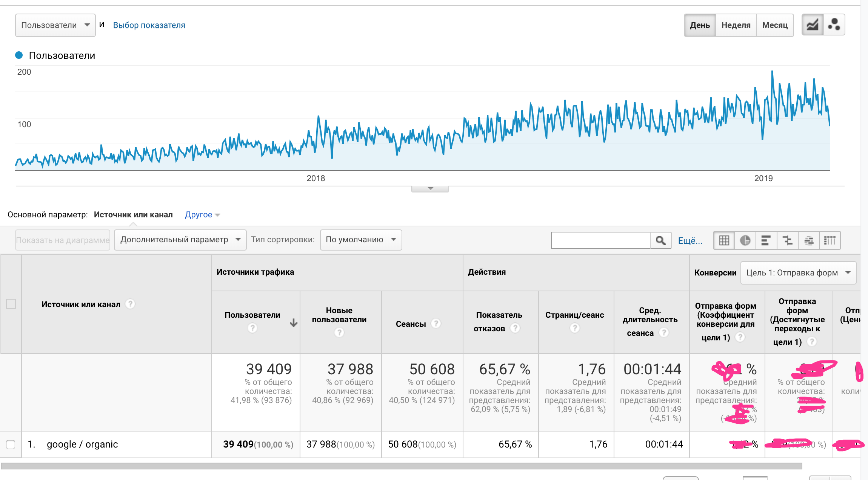Select the performance bar view icon
868x480 pixels.
click(x=766, y=240)
